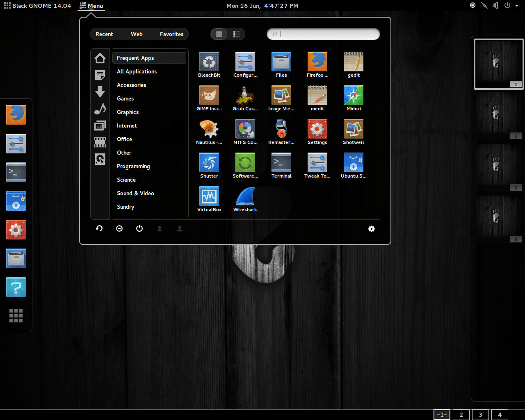The width and height of the screenshot is (525, 420).
Task: Launch Firefox from the dock
Action: (16, 115)
